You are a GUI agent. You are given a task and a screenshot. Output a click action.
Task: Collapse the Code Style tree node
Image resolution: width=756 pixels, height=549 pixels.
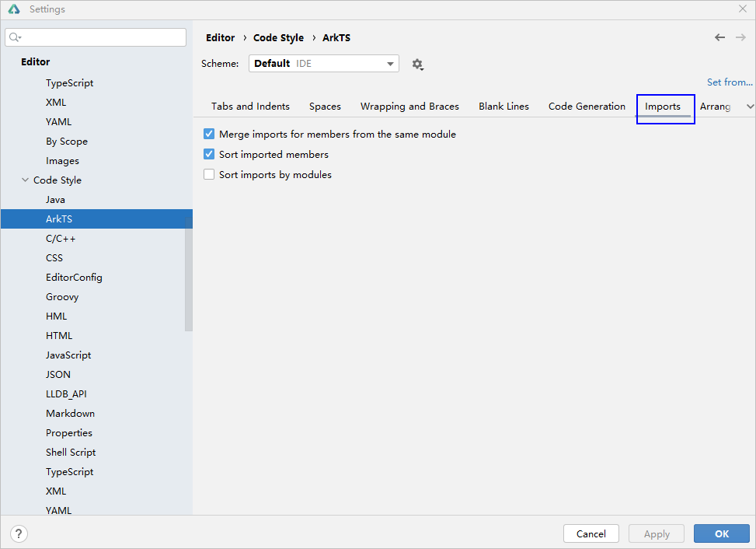tap(26, 180)
